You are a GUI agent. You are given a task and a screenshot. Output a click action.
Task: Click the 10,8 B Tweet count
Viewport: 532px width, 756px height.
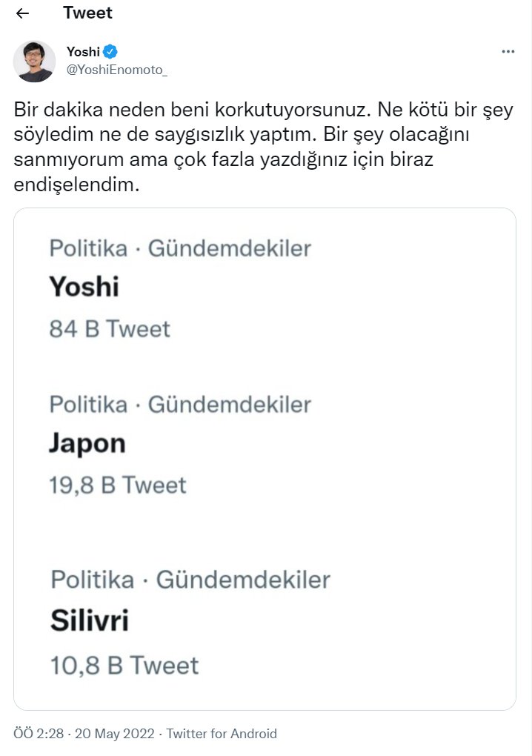coord(124,665)
